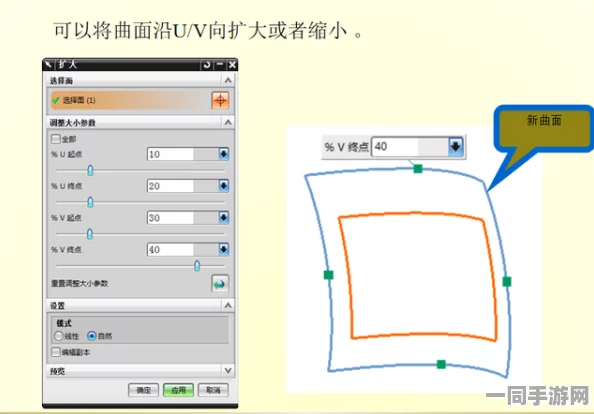
Task: Click the pin icon beside the 扩大 title
Action: [x=48, y=64]
